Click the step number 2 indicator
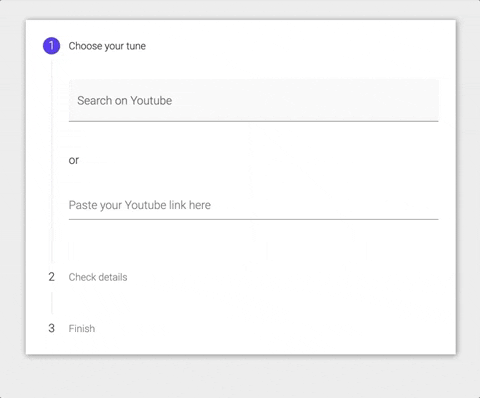The image size is (480, 398). [x=51, y=277]
